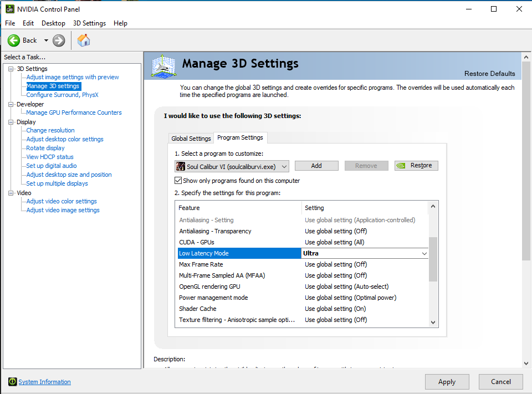Expand the Low Latency Mode dropdown

click(x=424, y=253)
